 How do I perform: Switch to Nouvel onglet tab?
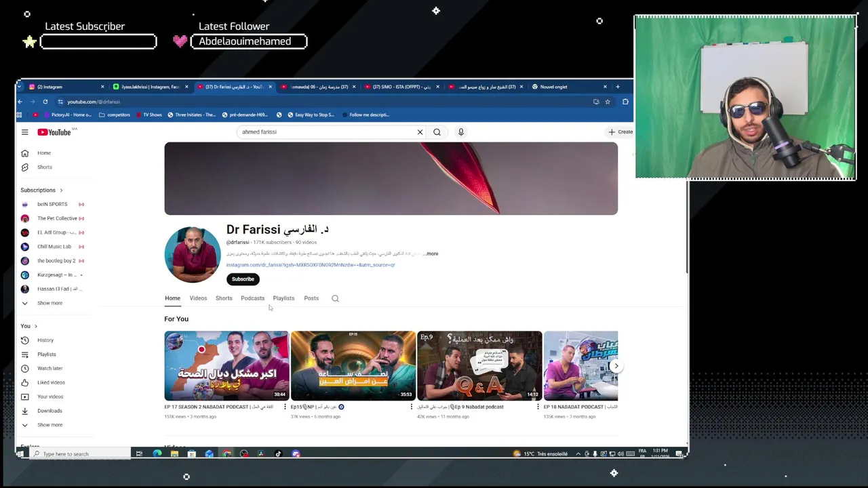pyautogui.click(x=570, y=87)
